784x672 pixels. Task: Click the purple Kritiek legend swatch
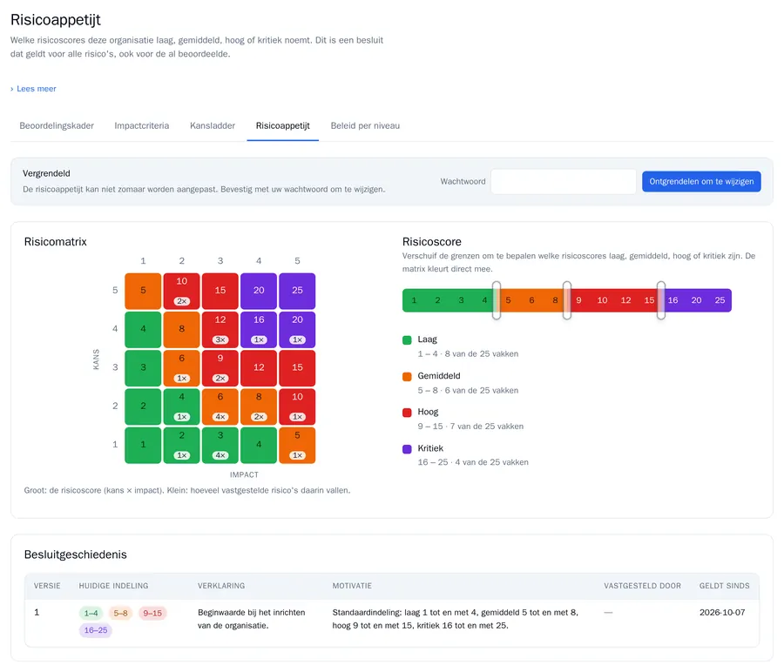pos(407,448)
